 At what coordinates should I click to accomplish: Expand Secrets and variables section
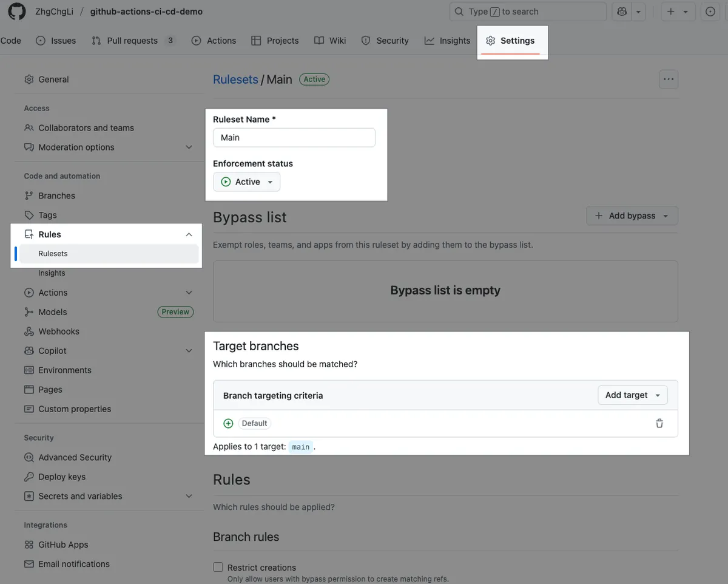coord(189,496)
